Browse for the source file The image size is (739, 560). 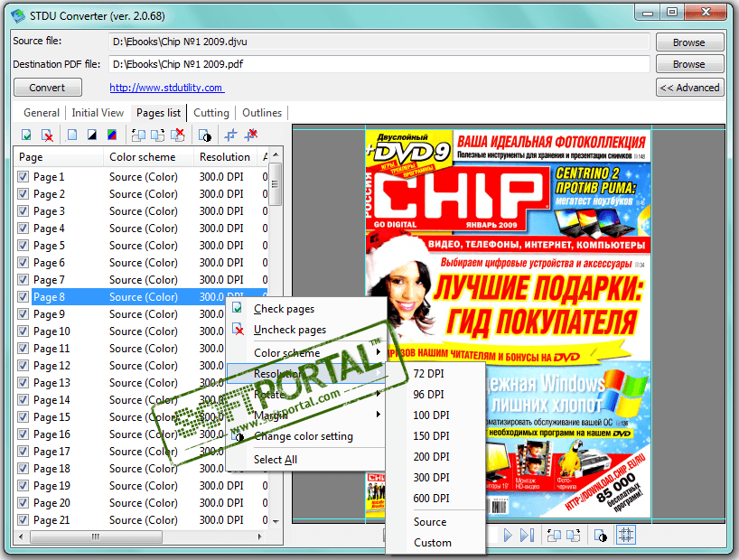point(689,42)
